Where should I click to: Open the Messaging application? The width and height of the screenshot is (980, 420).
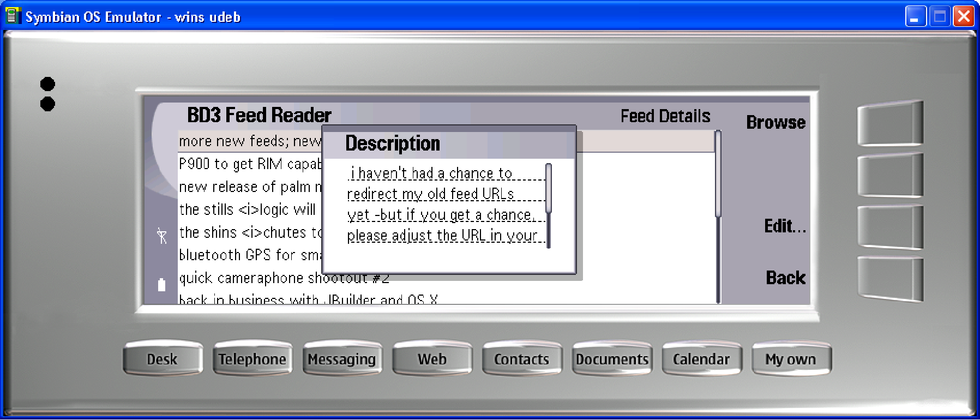342,359
